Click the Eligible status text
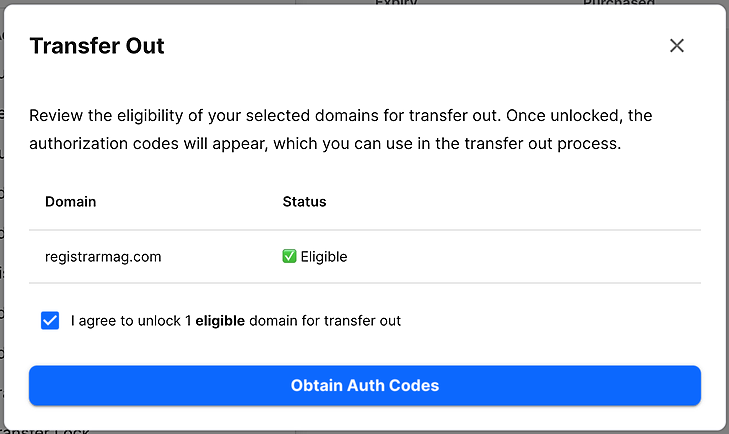The width and height of the screenshot is (729, 434). (323, 257)
